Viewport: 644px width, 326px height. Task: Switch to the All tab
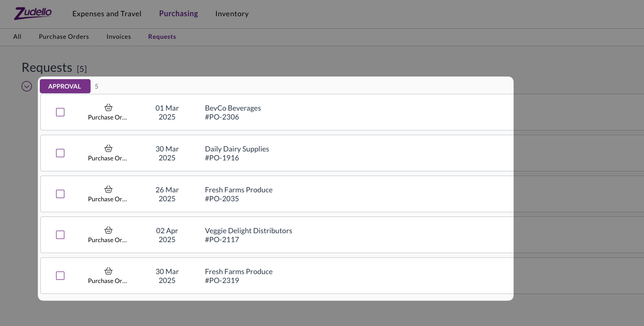point(17,37)
